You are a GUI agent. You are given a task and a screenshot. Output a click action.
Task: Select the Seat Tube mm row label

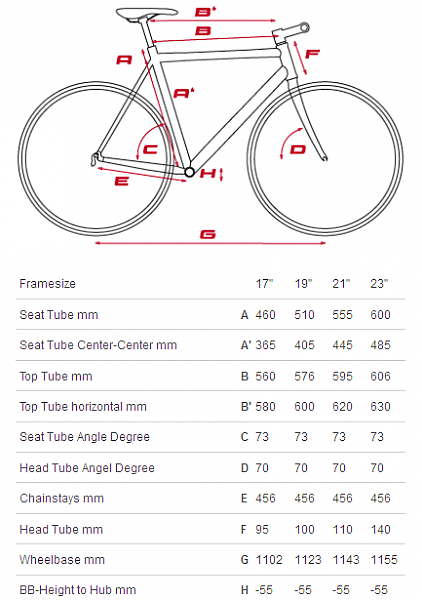tap(59, 315)
